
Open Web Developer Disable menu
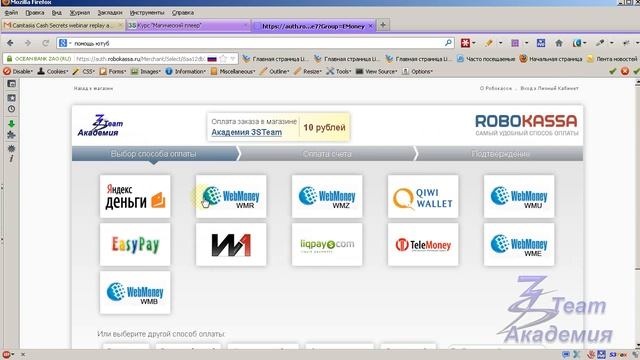[18, 71]
